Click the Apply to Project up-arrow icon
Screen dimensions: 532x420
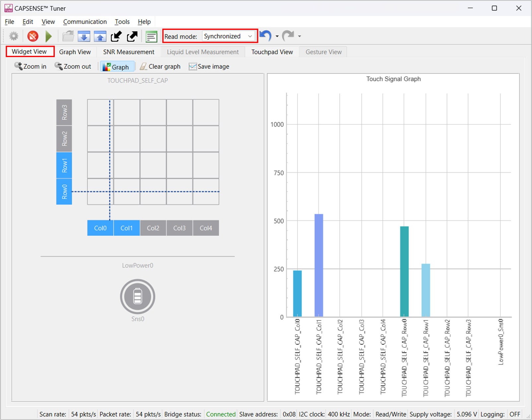(100, 36)
